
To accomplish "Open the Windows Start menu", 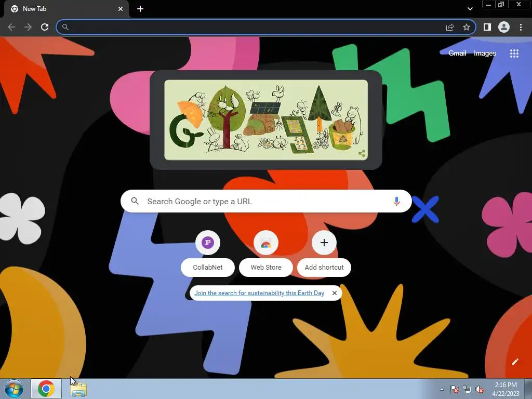I will 14,389.
